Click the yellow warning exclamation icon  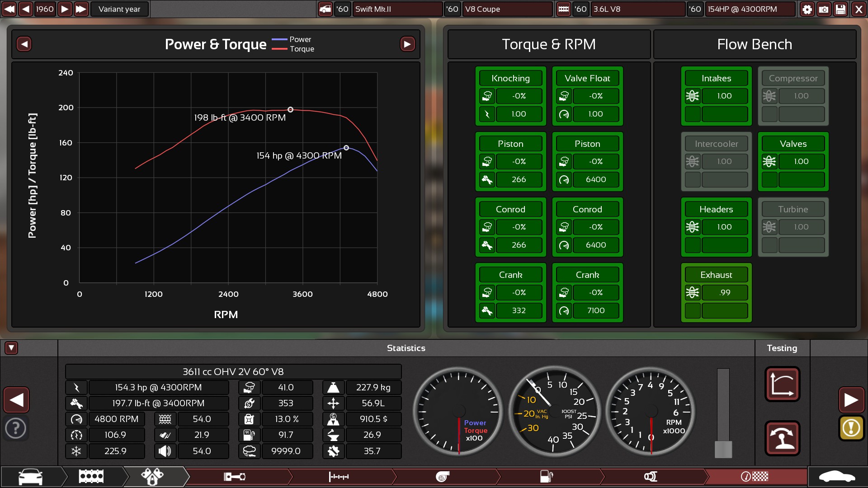tap(851, 427)
